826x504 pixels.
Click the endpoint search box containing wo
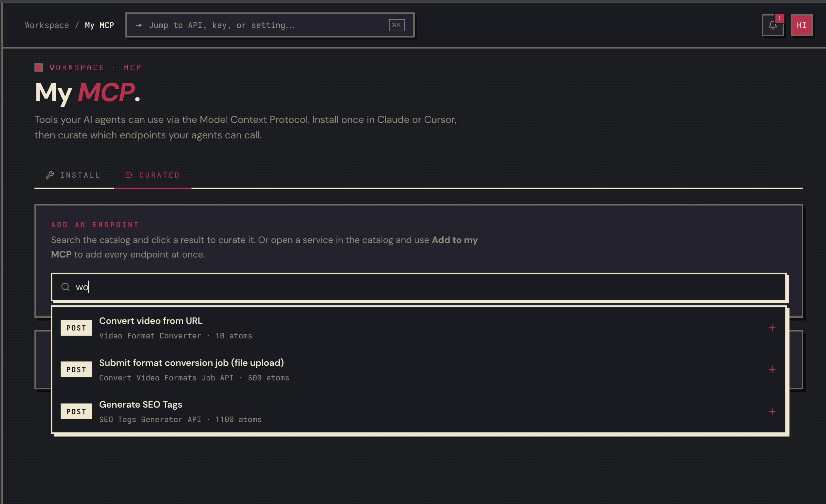tap(419, 287)
